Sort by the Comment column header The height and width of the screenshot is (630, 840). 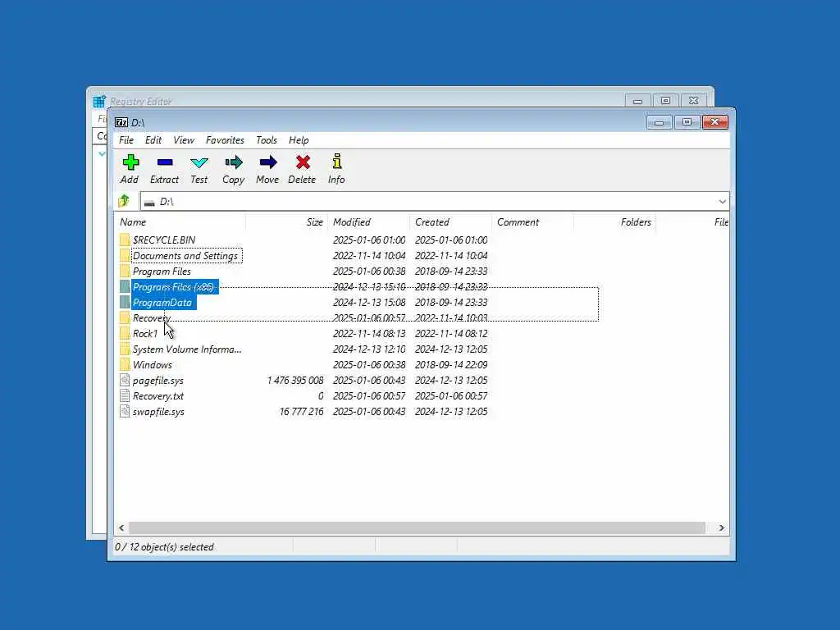click(x=532, y=221)
